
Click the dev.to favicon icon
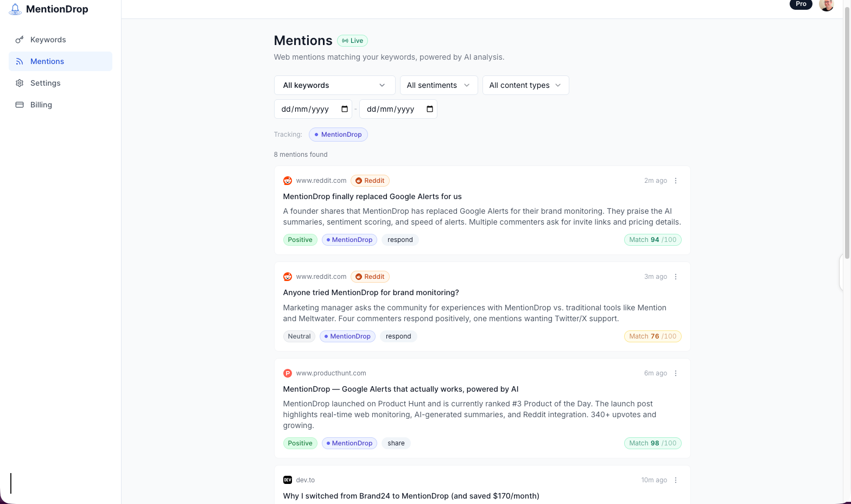288,480
